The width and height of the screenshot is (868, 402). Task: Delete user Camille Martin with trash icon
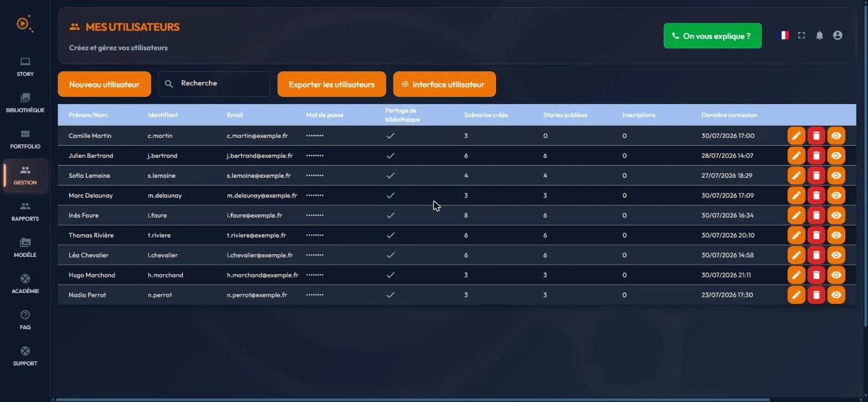(x=816, y=136)
